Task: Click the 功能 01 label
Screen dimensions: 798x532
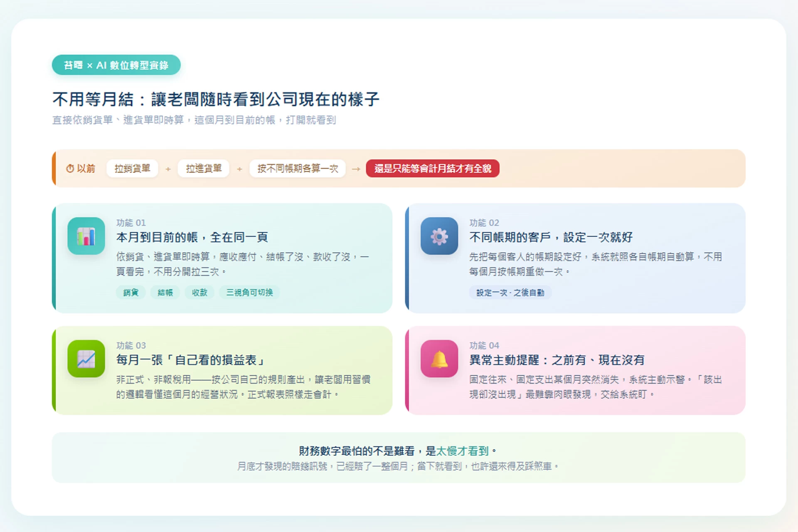Action: point(131,223)
